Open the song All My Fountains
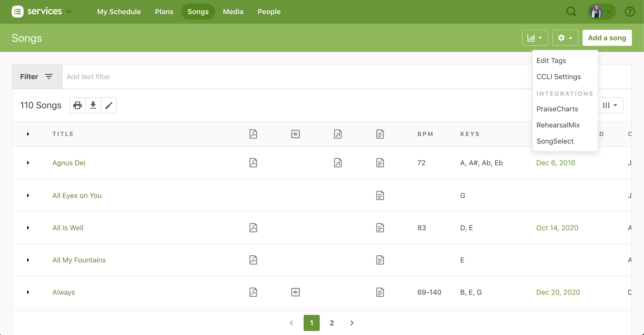The image size is (644, 335). [79, 260]
